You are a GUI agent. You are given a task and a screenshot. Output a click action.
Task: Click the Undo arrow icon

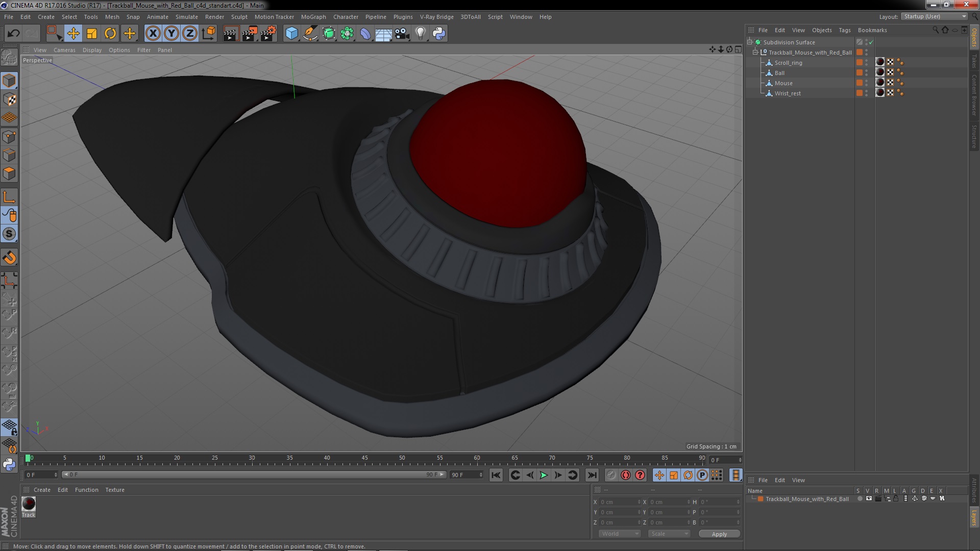pos(14,34)
